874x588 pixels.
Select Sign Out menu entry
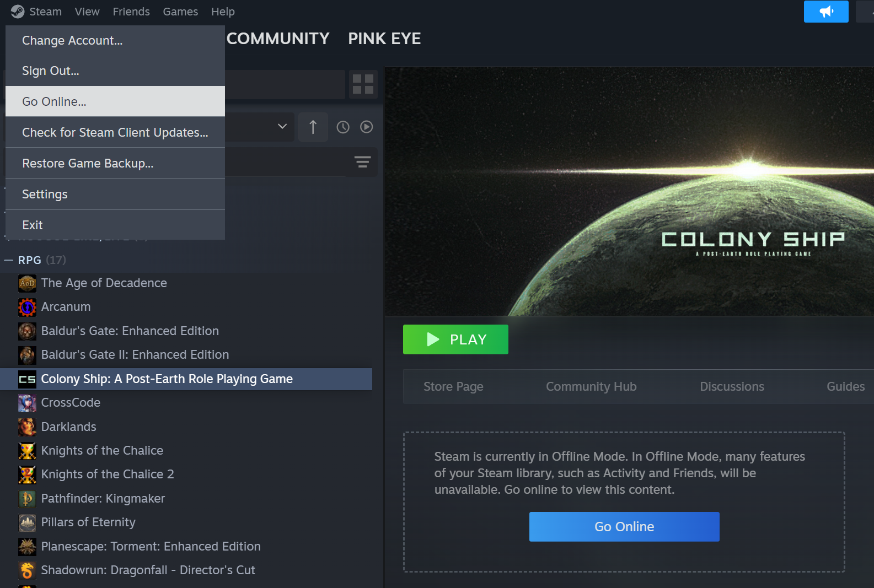pos(115,71)
